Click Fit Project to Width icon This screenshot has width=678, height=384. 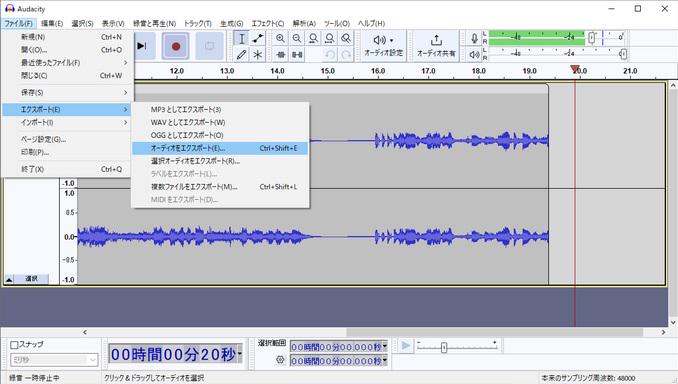click(329, 38)
